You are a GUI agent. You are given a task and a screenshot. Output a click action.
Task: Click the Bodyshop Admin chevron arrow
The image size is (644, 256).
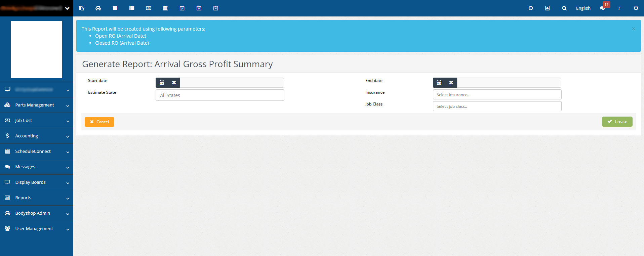[68, 214]
